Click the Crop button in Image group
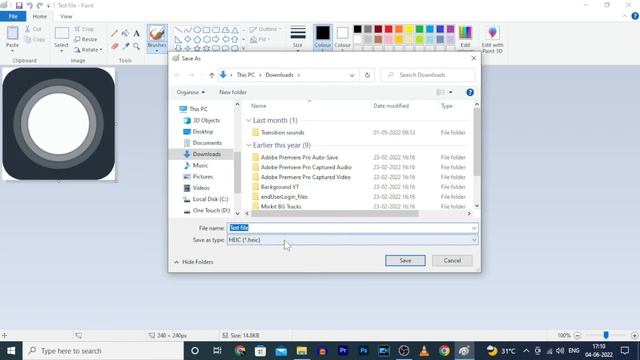This screenshot has height=360, width=640. coord(84,29)
